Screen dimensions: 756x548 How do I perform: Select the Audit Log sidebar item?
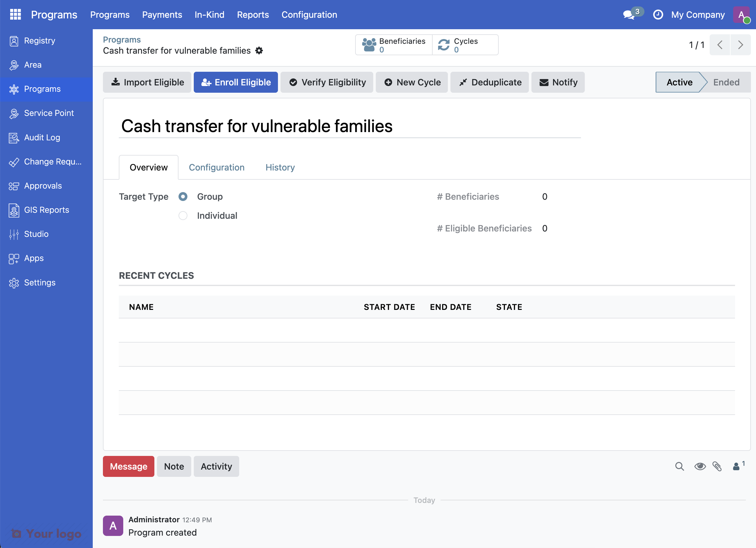point(42,137)
